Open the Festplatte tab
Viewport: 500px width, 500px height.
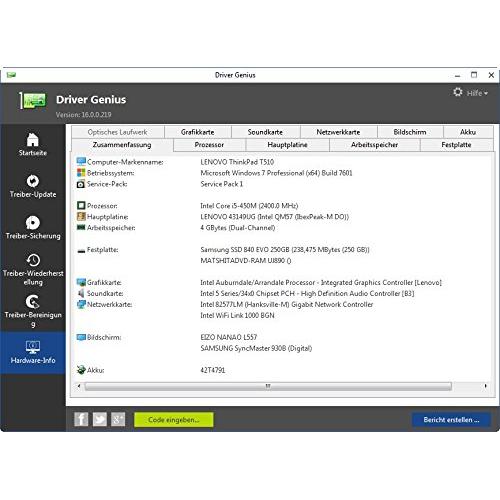coord(456,145)
